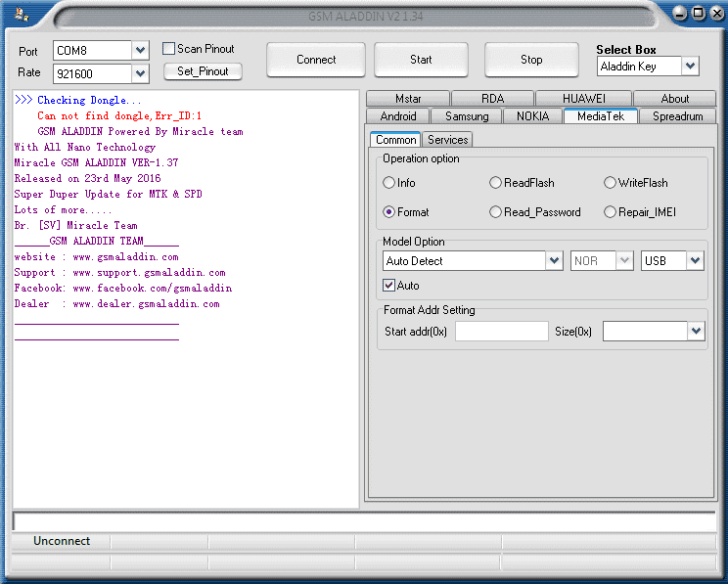
Task: Click the 'Released on 23rd May 2016' line
Action: 87,178
